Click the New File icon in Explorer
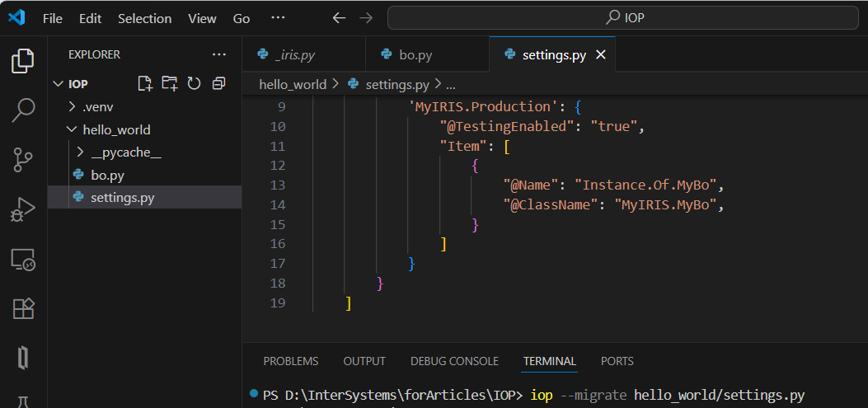Image resolution: width=868 pixels, height=408 pixels. tap(145, 83)
